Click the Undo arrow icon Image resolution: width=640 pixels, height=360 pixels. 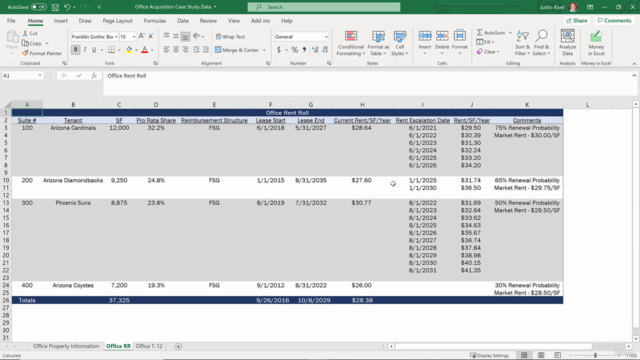[x=67, y=7]
